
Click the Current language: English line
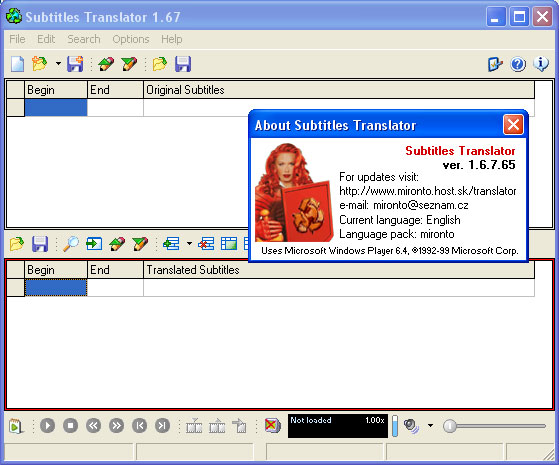(400, 220)
